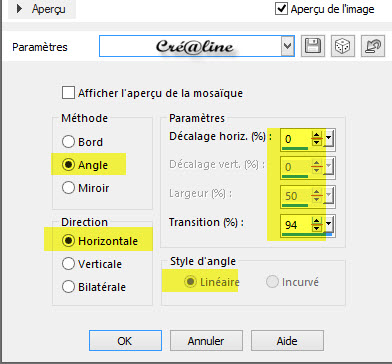Toggle the Aperçu de l'image checkbox

pos(281,8)
